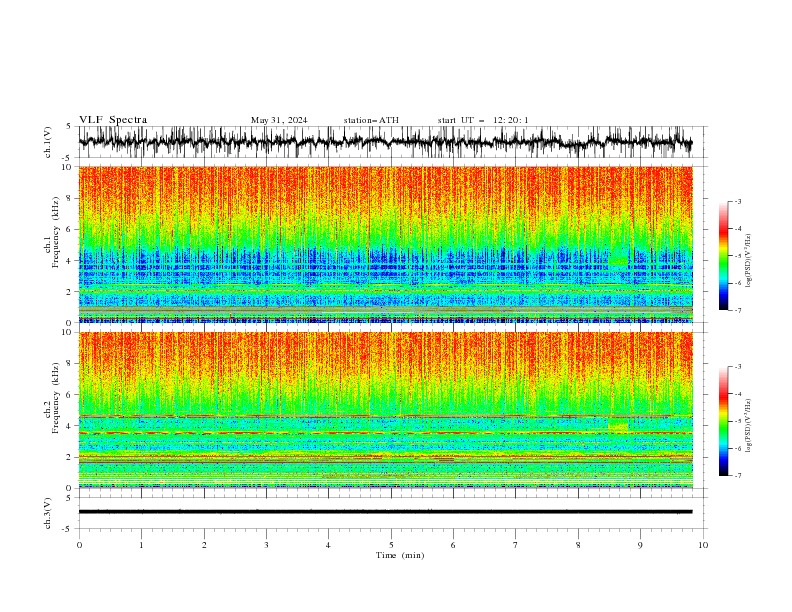Click the '10' kHz tick on ch.1 spectrogram
Image resolution: width=792 pixels, height=612 pixels.
point(67,167)
